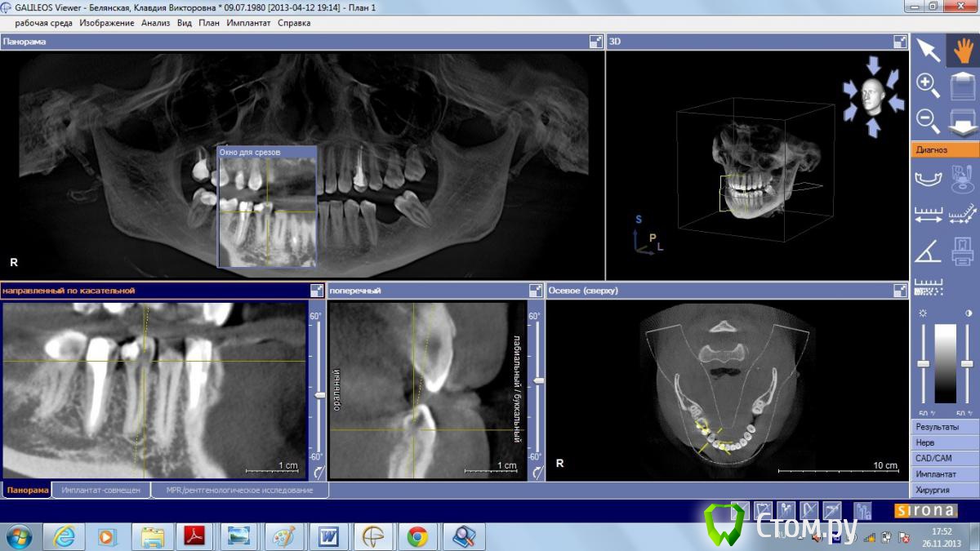The width and height of the screenshot is (980, 551).
Task: Expand the Нерв panel
Action: coord(945,442)
